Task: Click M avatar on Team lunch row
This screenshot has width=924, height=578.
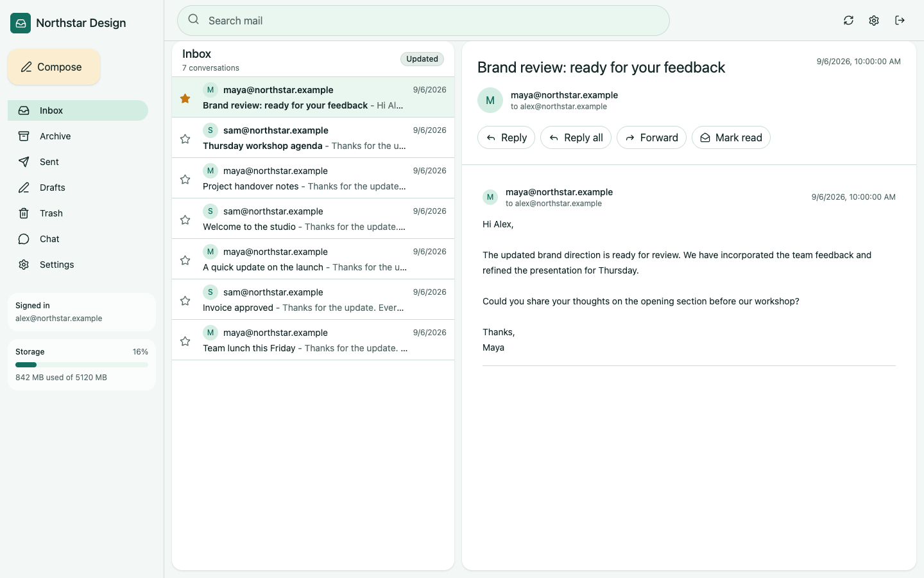Action: click(x=210, y=333)
